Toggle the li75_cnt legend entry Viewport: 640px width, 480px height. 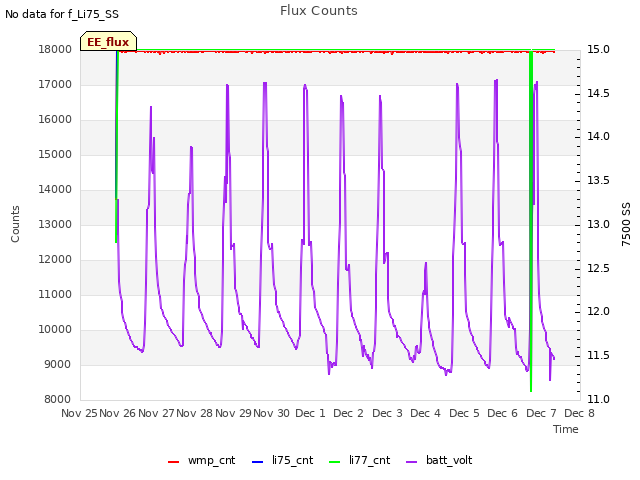tap(282, 460)
